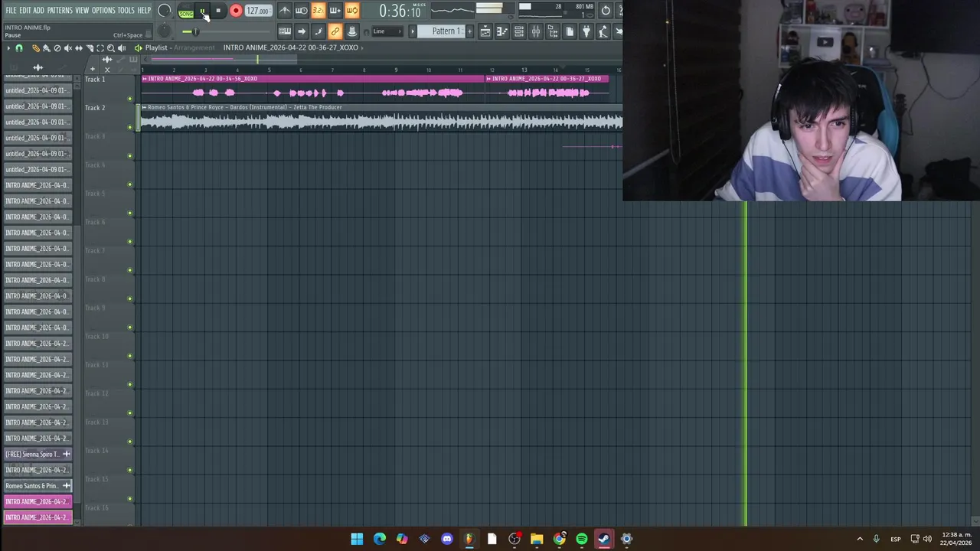Click the Windows Start button
This screenshot has height=551, width=980.
click(357, 539)
